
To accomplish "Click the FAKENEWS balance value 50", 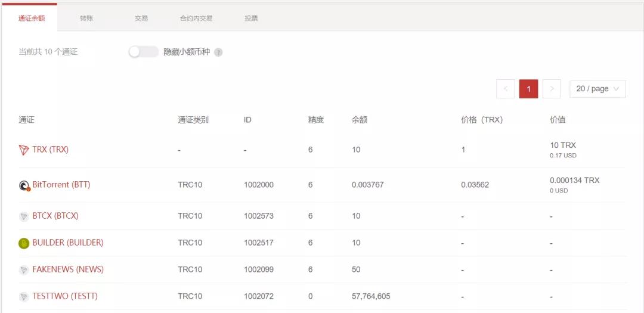I will click(356, 269).
